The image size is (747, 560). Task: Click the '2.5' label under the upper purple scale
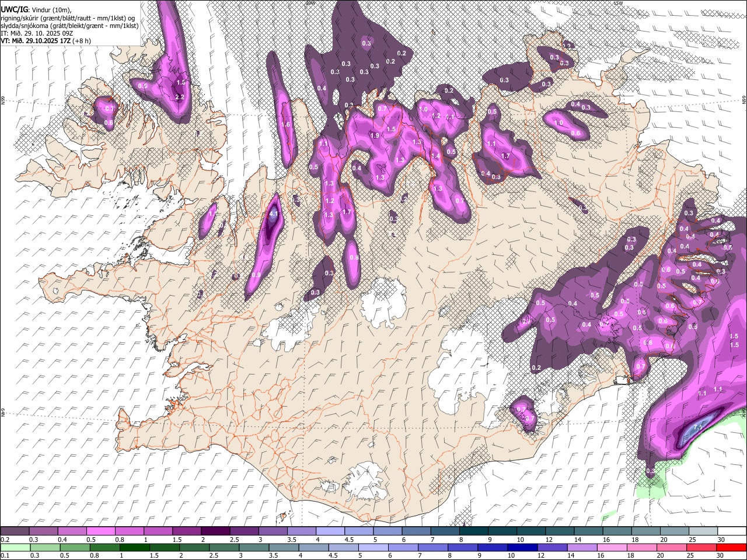pos(234,540)
